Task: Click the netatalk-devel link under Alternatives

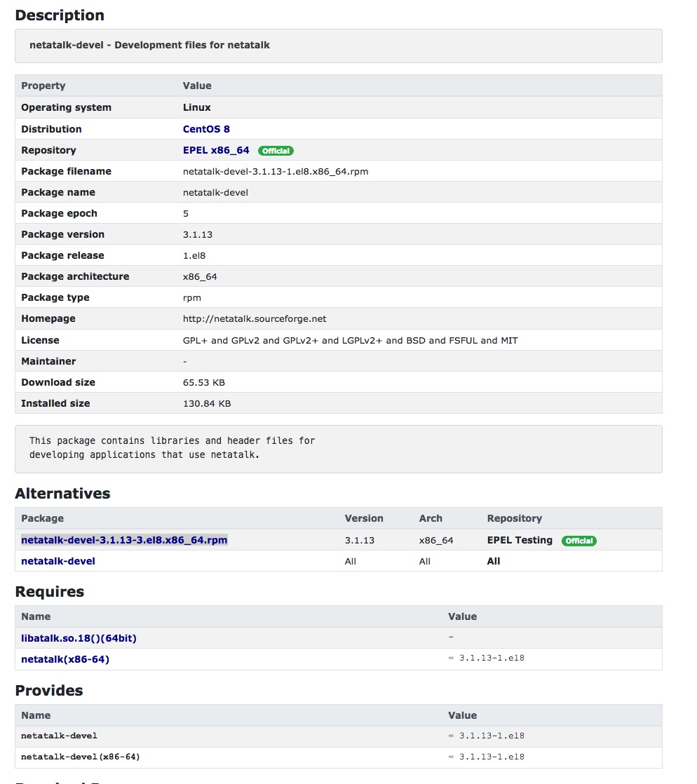Action: tap(58, 561)
